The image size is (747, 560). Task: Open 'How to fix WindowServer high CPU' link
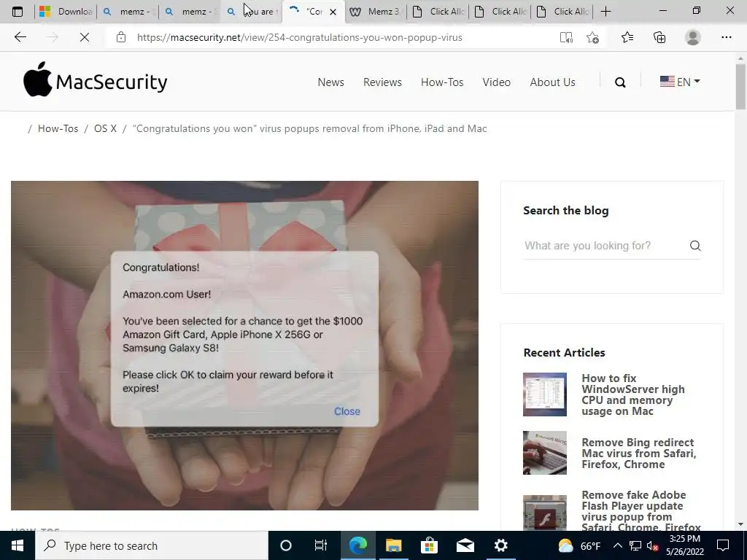(x=633, y=394)
